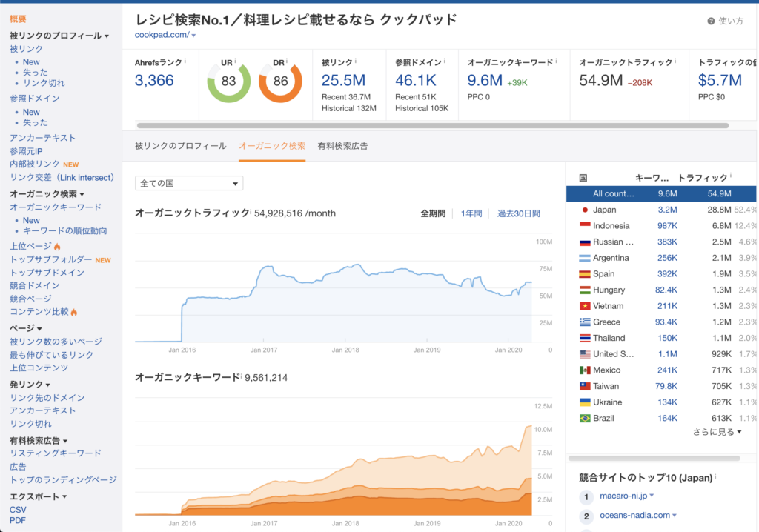Click the Greece flag icon

tap(585, 322)
